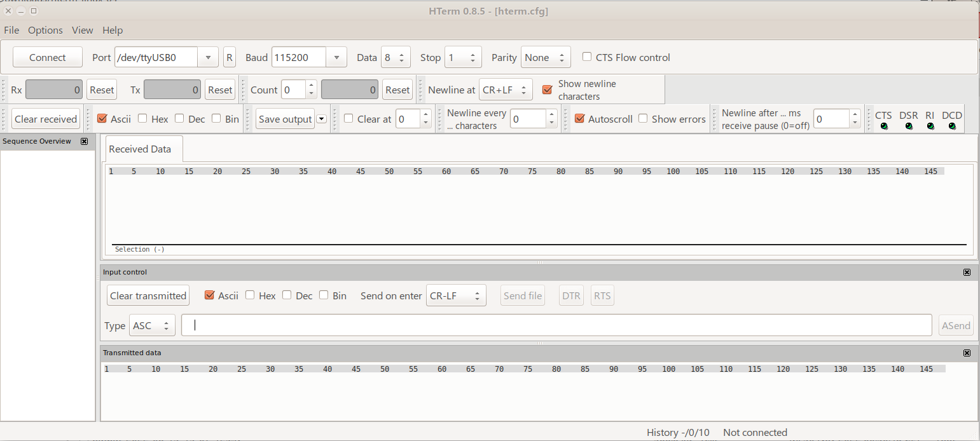Image resolution: width=980 pixels, height=441 pixels.
Task: Click the DCD status indicator LED
Action: pyautogui.click(x=952, y=126)
